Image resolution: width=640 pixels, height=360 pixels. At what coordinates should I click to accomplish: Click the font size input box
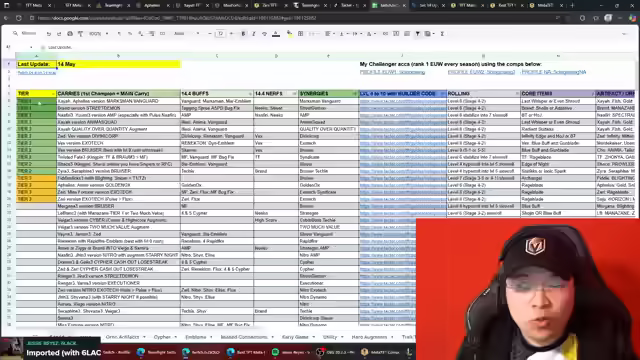pyautogui.click(x=220, y=34)
